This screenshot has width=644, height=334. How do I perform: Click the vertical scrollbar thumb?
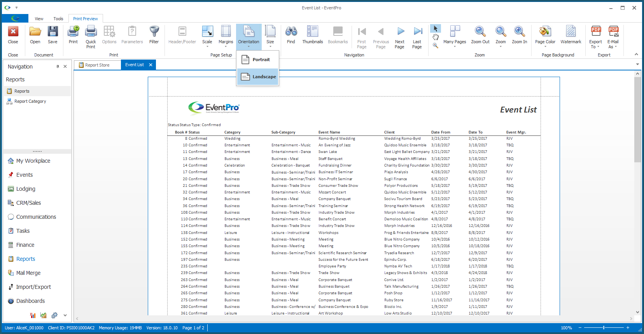coord(637,120)
